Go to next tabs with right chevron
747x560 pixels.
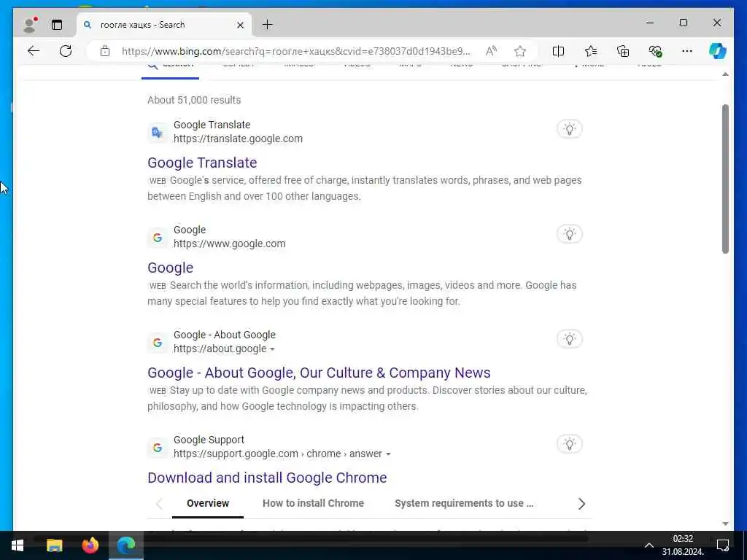(581, 504)
